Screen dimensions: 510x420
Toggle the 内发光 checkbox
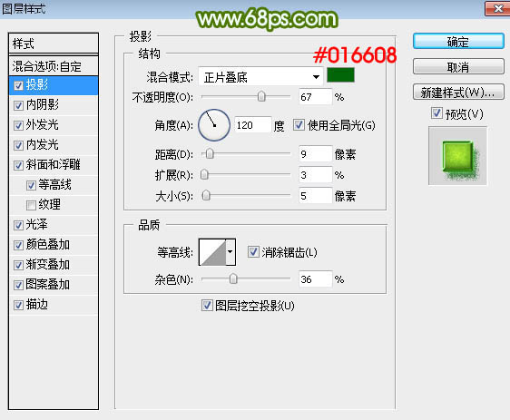[x=18, y=145]
